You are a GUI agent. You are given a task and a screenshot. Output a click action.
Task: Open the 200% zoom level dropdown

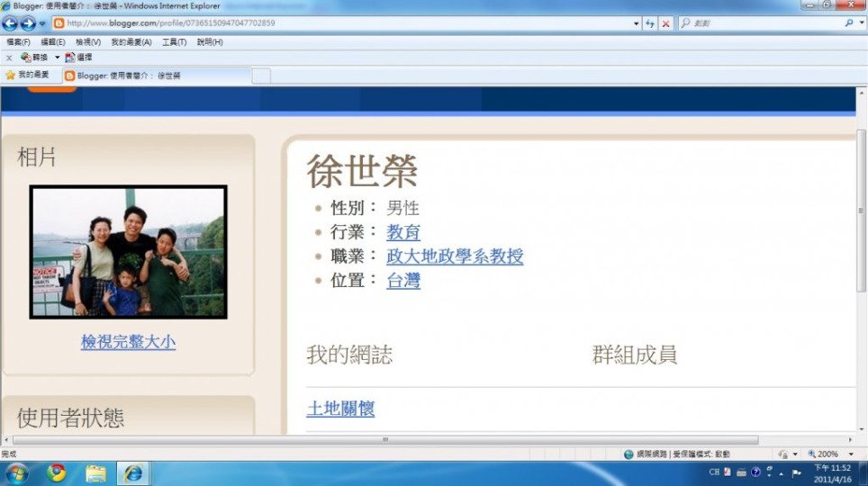click(x=852, y=454)
